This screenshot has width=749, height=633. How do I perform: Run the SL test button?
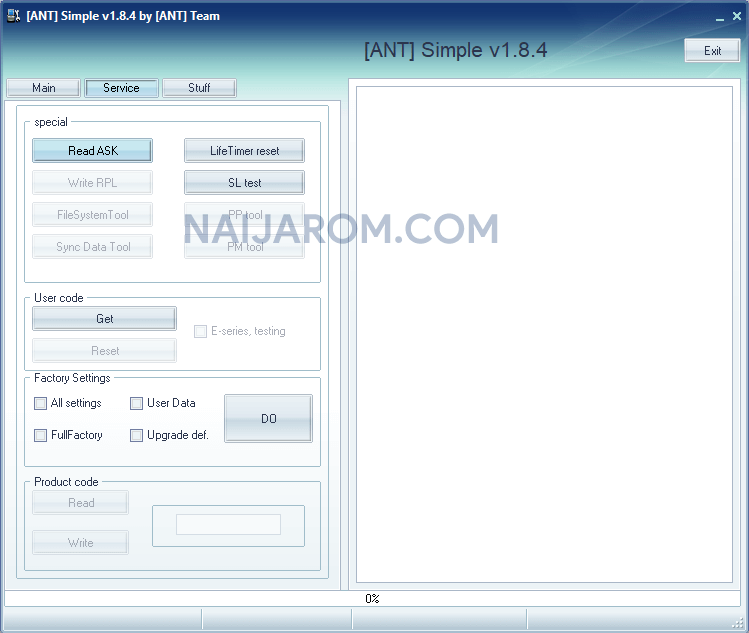coord(245,183)
